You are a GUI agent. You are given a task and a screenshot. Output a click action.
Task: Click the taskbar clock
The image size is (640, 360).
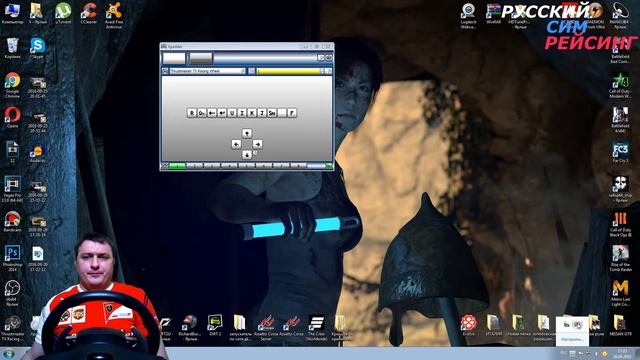point(622,353)
